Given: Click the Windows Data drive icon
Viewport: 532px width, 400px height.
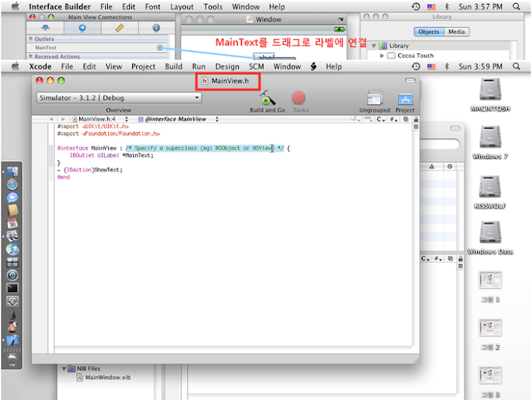Looking at the screenshot, I should (490, 232).
